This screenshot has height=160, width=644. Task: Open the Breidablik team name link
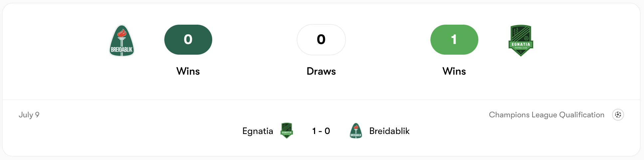click(x=389, y=131)
